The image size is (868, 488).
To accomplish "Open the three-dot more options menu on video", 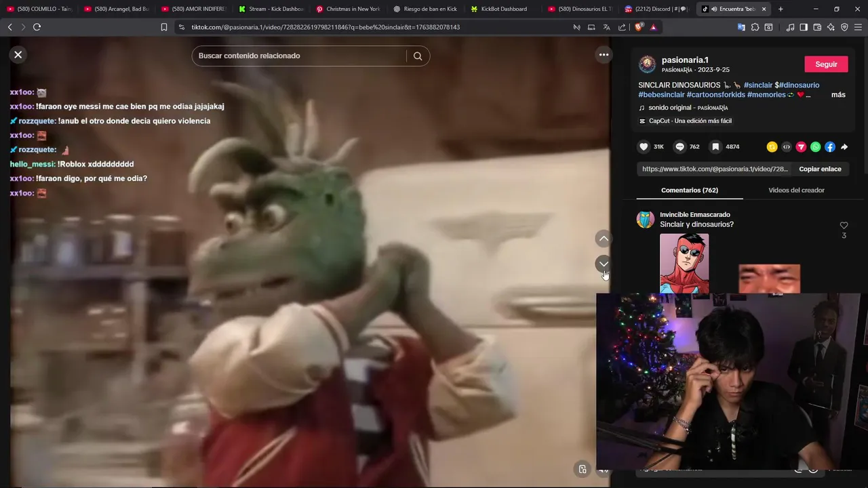I will tap(604, 55).
